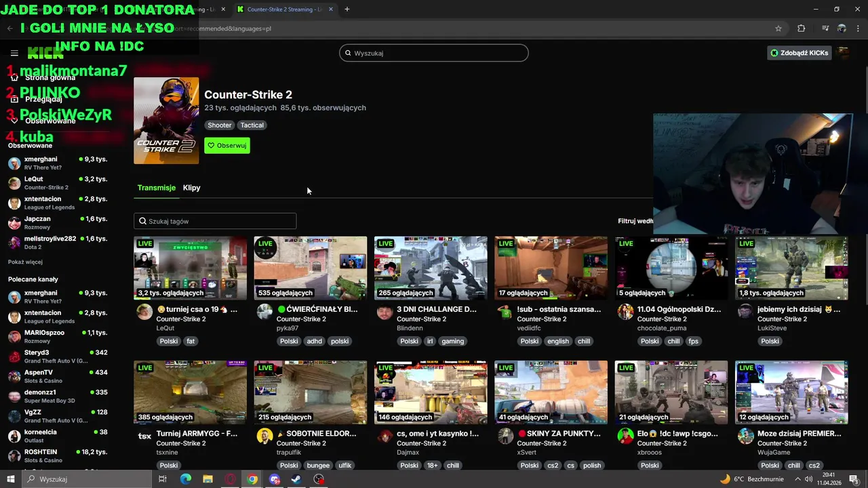Click the bungee tag under trapulfik
The width and height of the screenshot is (868, 488).
(318, 466)
